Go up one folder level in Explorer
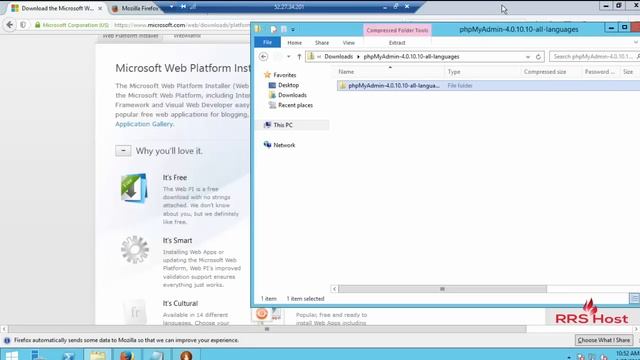 coord(299,57)
